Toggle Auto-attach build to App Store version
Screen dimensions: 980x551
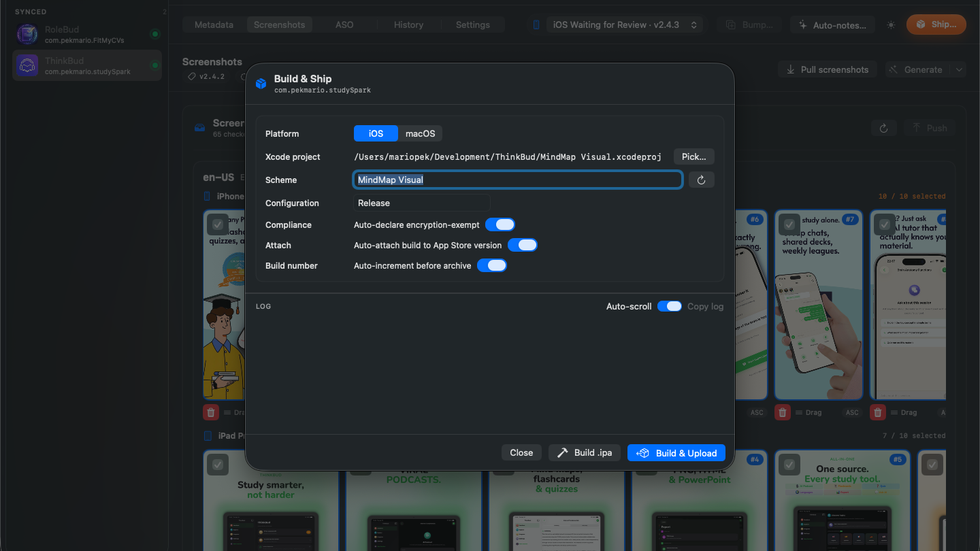pyautogui.click(x=523, y=245)
